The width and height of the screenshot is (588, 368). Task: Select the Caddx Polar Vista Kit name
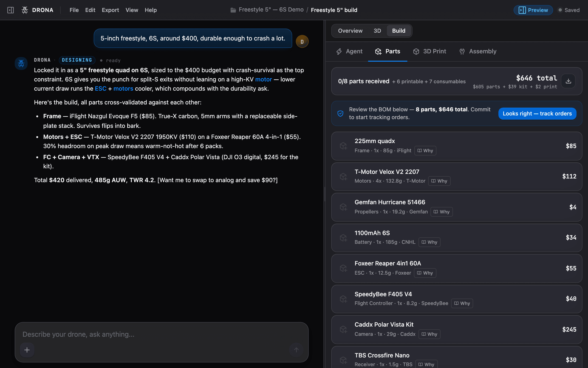click(x=384, y=325)
